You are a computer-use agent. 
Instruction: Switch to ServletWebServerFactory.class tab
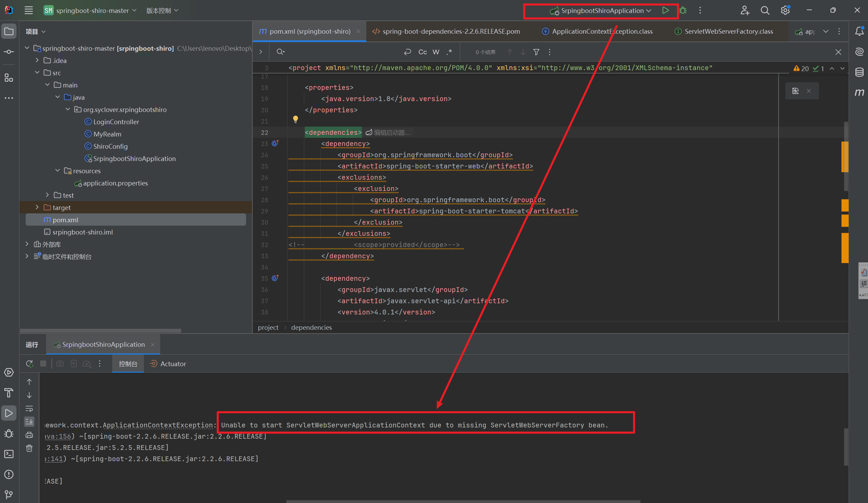click(x=729, y=31)
